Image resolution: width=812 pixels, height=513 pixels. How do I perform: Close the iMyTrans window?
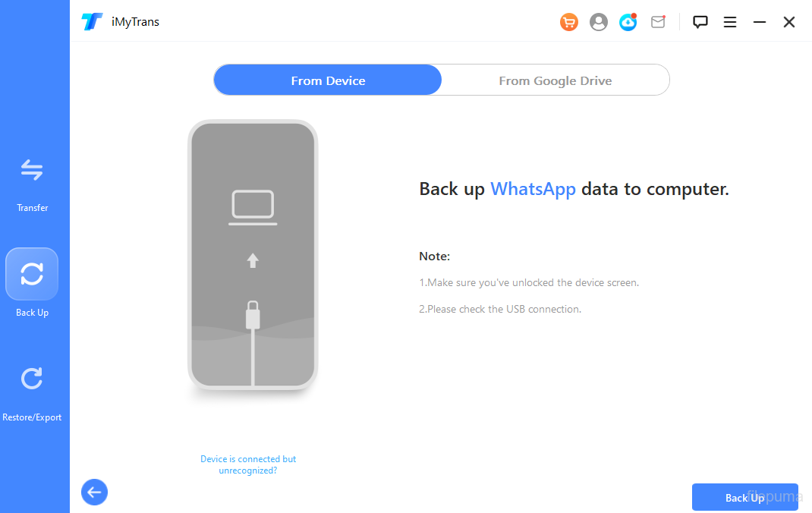789,23
